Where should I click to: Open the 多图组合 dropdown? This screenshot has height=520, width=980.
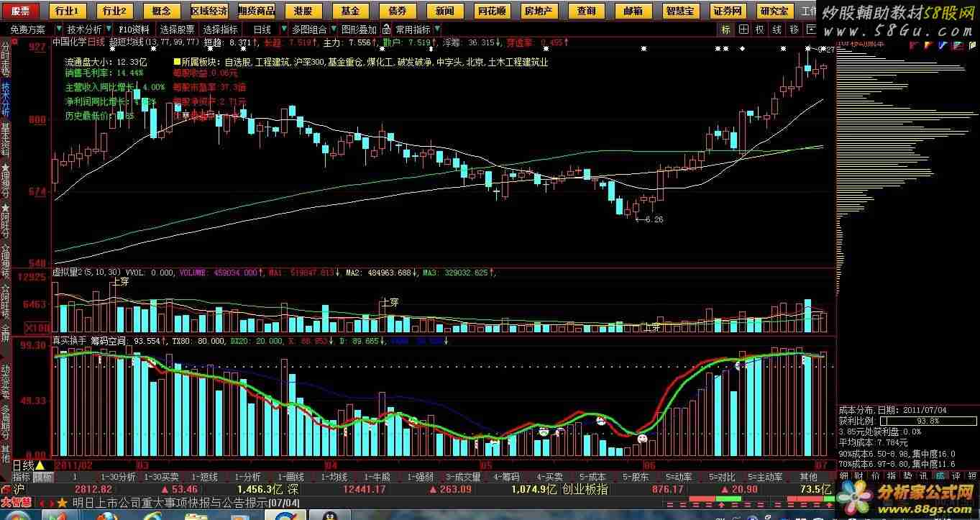click(313, 29)
